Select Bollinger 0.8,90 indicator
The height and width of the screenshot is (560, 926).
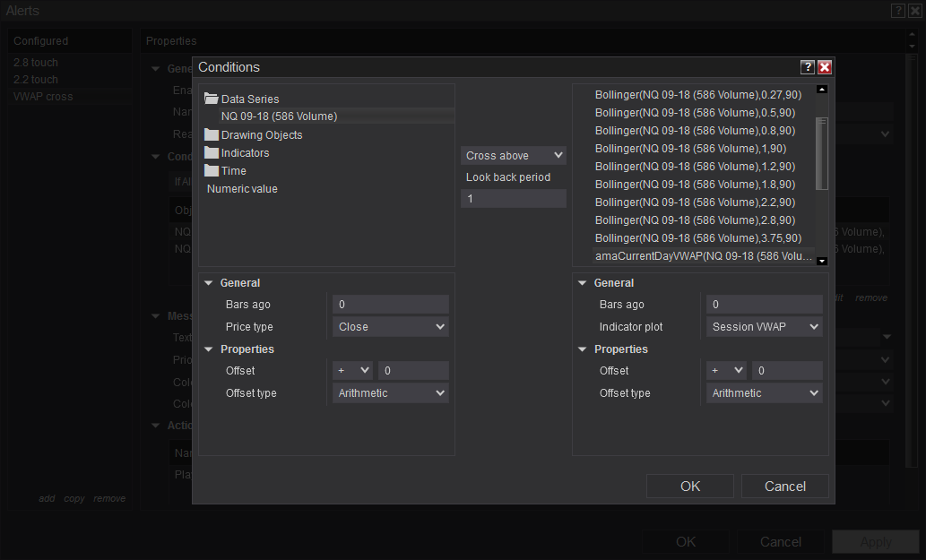(695, 131)
